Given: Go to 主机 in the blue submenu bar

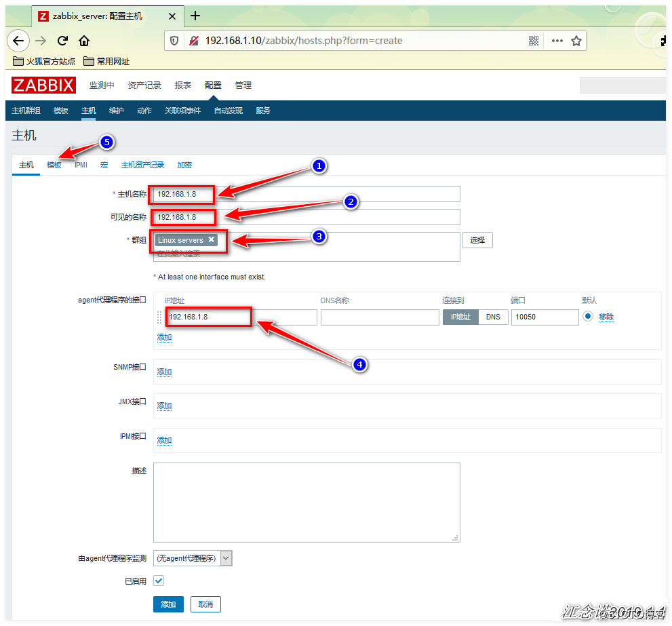Looking at the screenshot, I should click(x=89, y=111).
